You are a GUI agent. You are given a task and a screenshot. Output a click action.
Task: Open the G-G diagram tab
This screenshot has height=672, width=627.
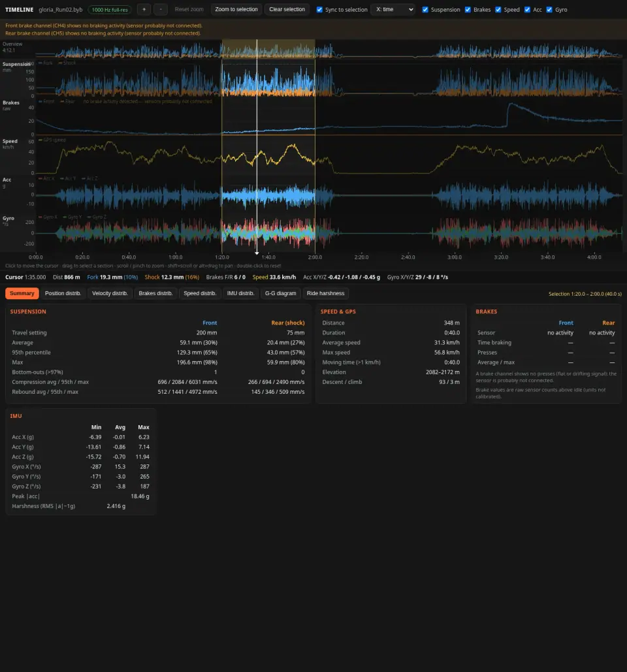tap(280, 294)
